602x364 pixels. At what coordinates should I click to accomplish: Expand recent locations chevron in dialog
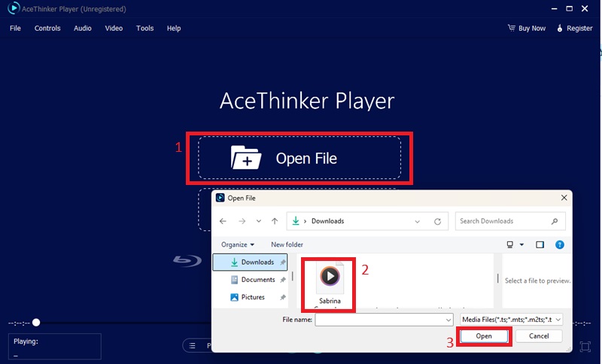pos(259,221)
